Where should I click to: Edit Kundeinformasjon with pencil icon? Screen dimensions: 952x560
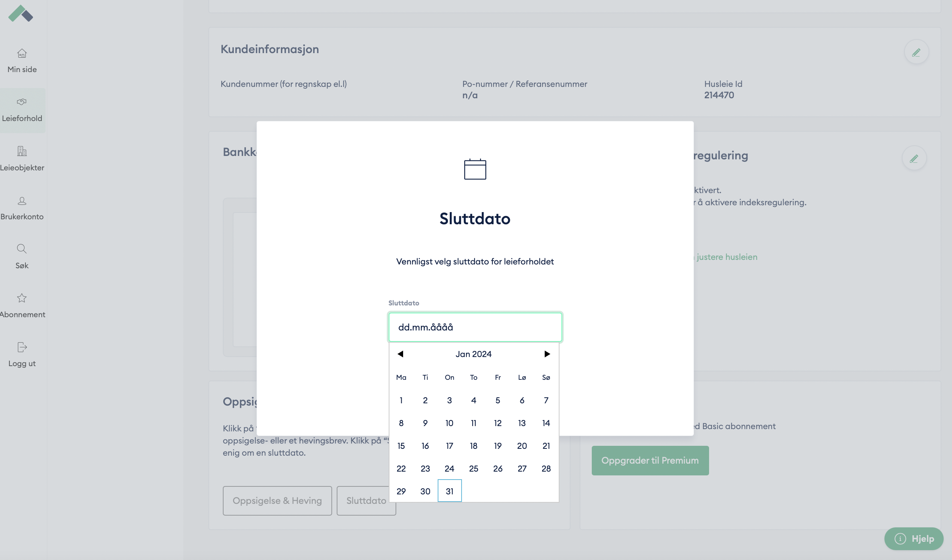point(916,52)
